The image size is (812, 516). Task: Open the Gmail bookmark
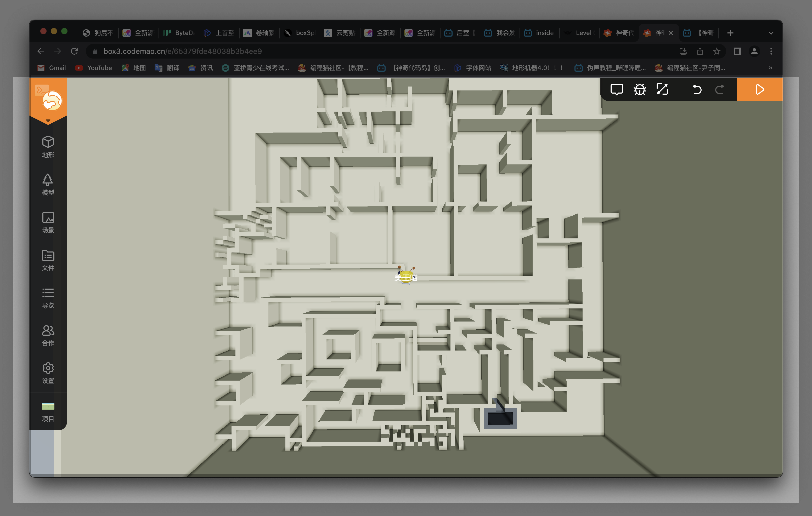click(x=51, y=68)
